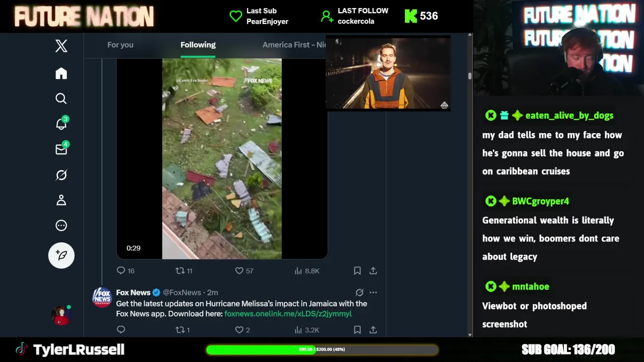Click donation goal progress bar

[322, 349]
